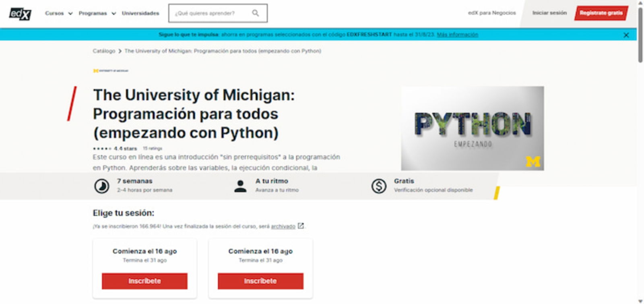This screenshot has height=304, width=644.
Task: Click the breadcrumb chevron separator
Action: (120, 51)
